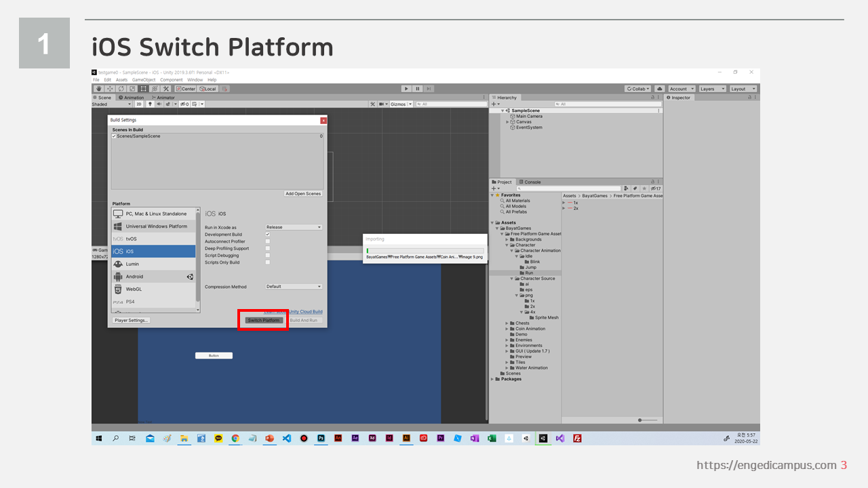Toggle scene lighting bulb icon
Image resolution: width=868 pixels, height=488 pixels.
pyautogui.click(x=151, y=104)
